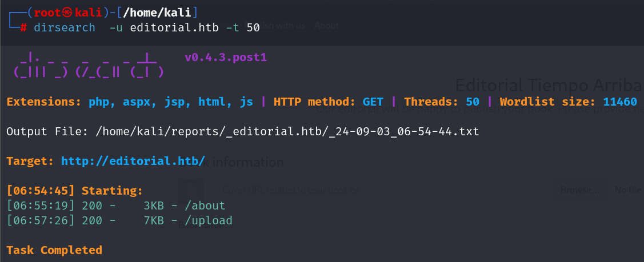
Task: Click the dirsearch ASCII art logo
Action: click(x=89, y=66)
